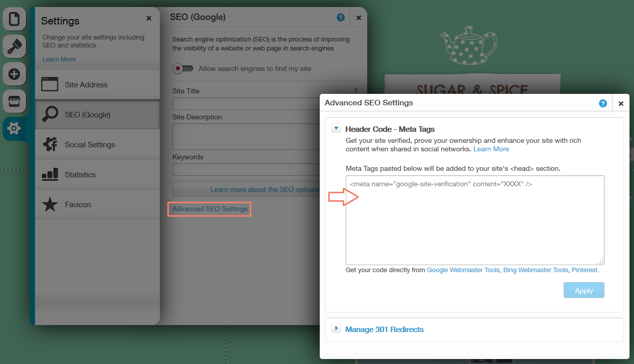Select SEO (Google) menu item
Viewport: 634px width, 364px height.
click(x=97, y=114)
